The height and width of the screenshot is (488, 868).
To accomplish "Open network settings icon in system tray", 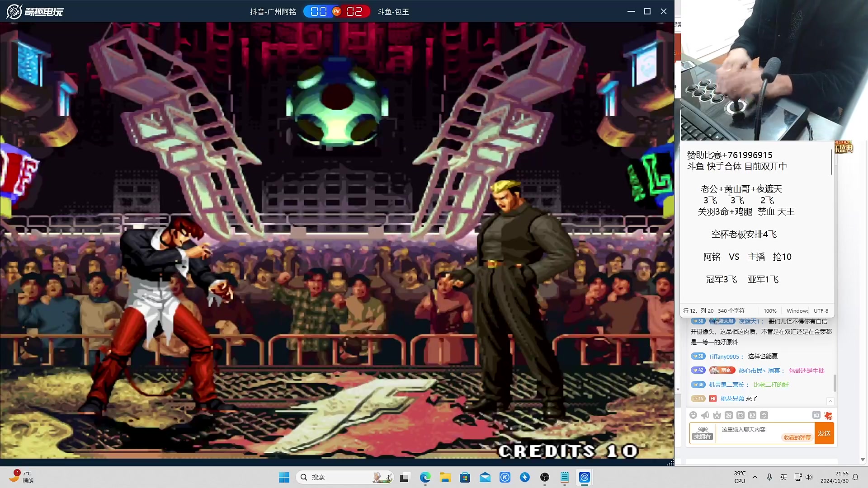I will pyautogui.click(x=798, y=477).
